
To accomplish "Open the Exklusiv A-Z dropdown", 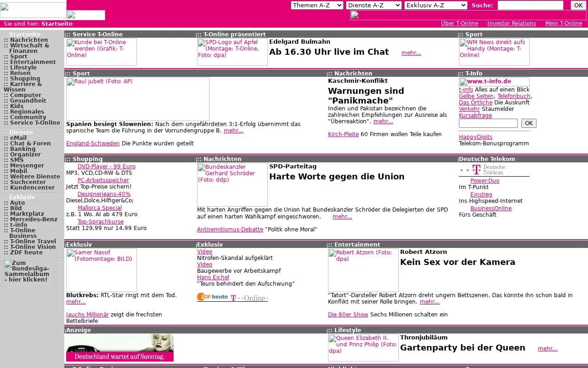I will click(436, 5).
